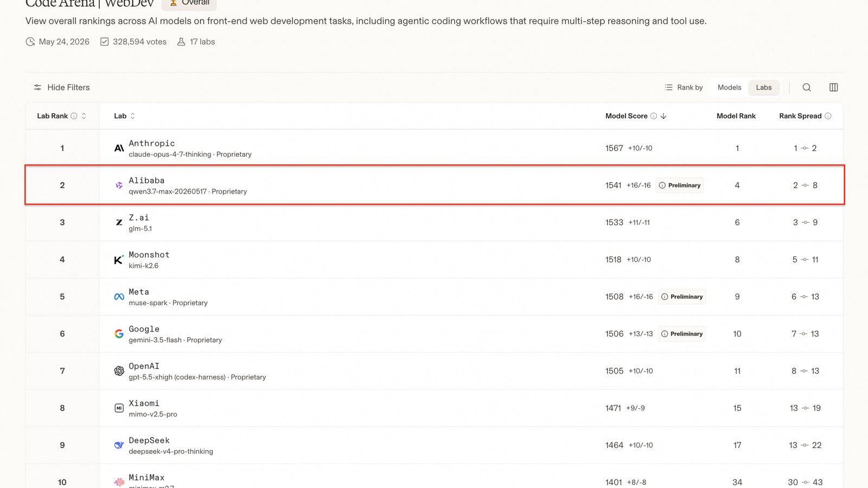This screenshot has width=868, height=488.
Task: Click the MiniMax logo icon
Action: pos(119,482)
